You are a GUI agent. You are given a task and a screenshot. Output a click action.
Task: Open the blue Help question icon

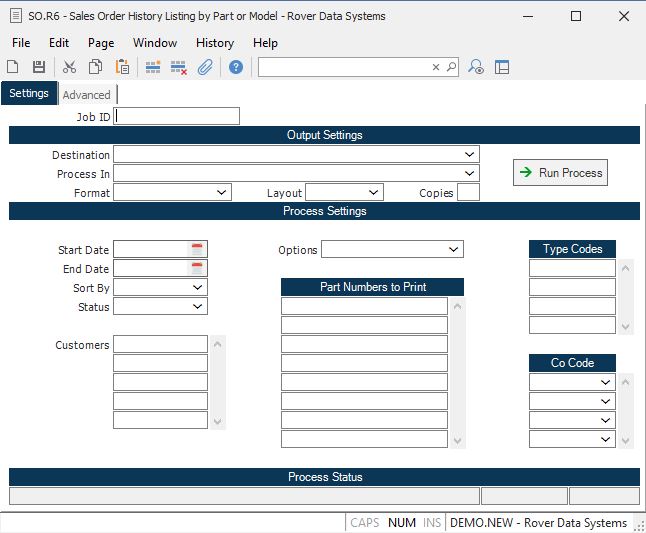pyautogui.click(x=236, y=67)
